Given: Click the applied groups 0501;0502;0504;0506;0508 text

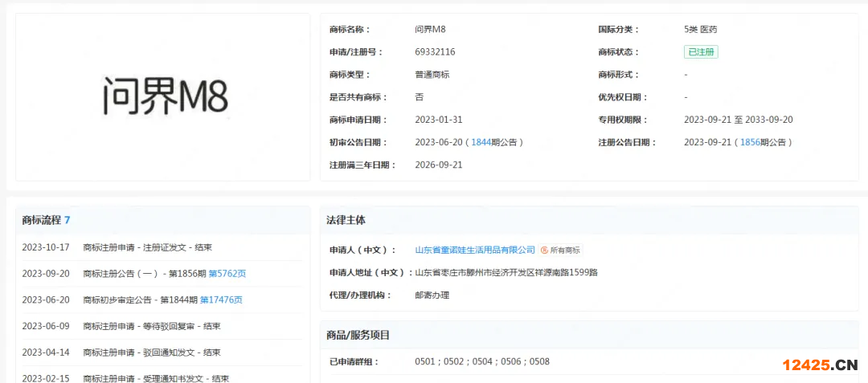Looking at the screenshot, I should 482,361.
